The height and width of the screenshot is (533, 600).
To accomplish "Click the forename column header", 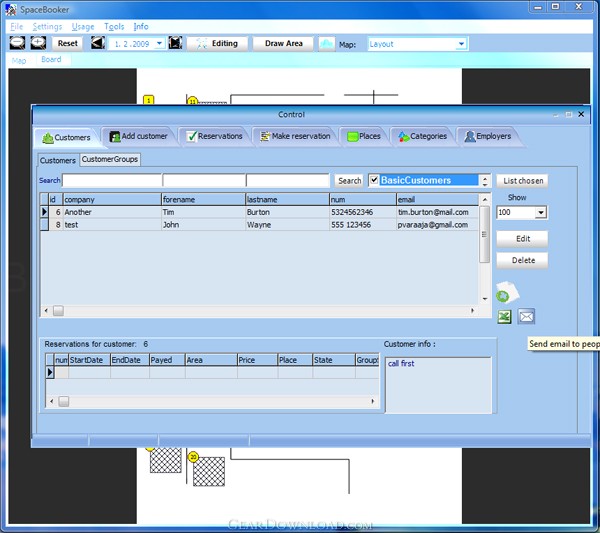I will pyautogui.click(x=203, y=199).
